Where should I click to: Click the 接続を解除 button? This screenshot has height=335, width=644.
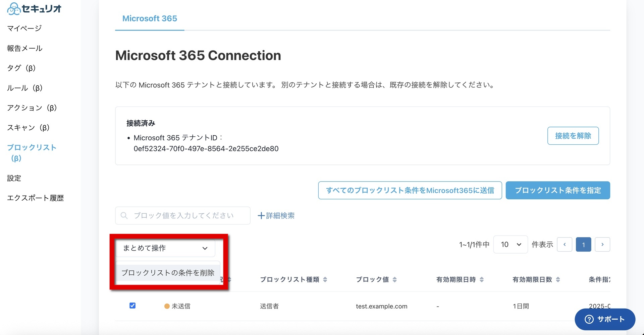(x=573, y=136)
